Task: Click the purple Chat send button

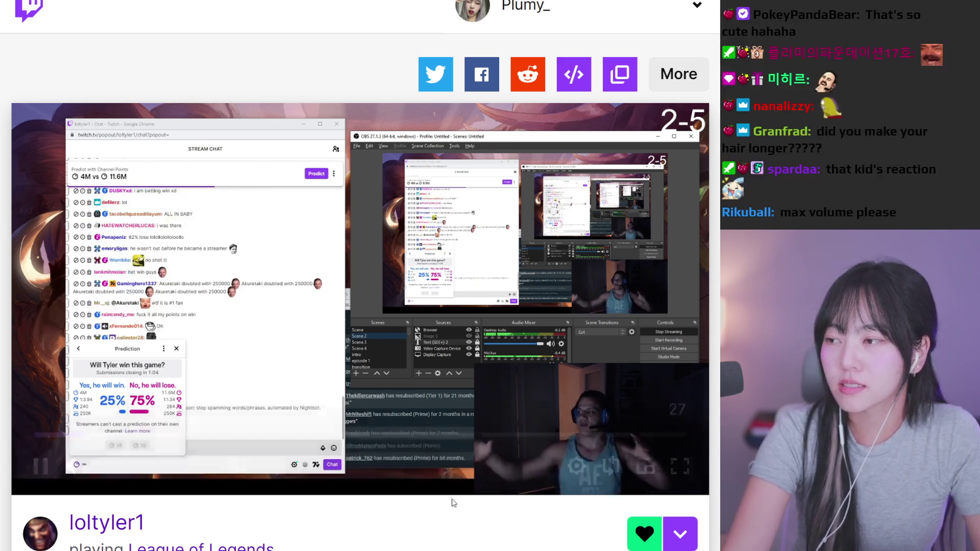Action: pyautogui.click(x=332, y=465)
